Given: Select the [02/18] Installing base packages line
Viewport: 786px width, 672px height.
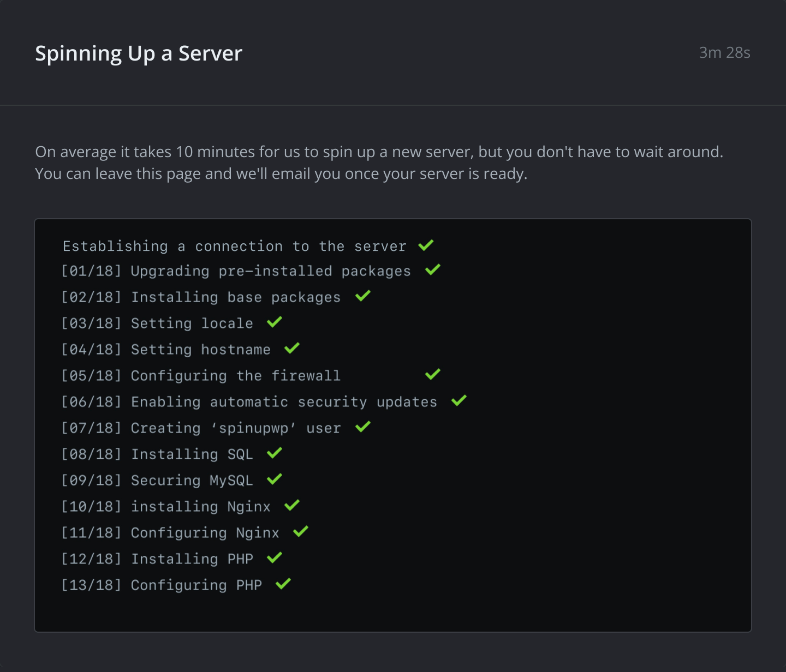Looking at the screenshot, I should [x=201, y=297].
